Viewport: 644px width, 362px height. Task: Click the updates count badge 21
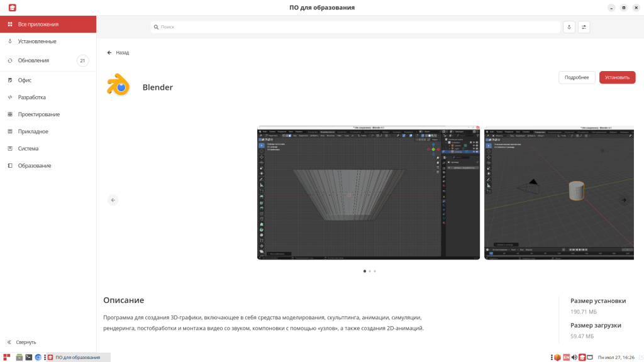coord(82,60)
